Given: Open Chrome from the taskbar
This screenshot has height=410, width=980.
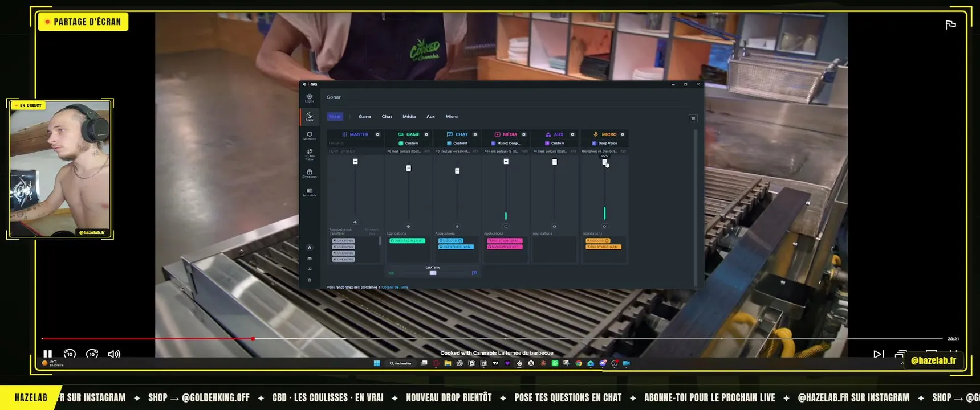Looking at the screenshot, I should coord(579,363).
